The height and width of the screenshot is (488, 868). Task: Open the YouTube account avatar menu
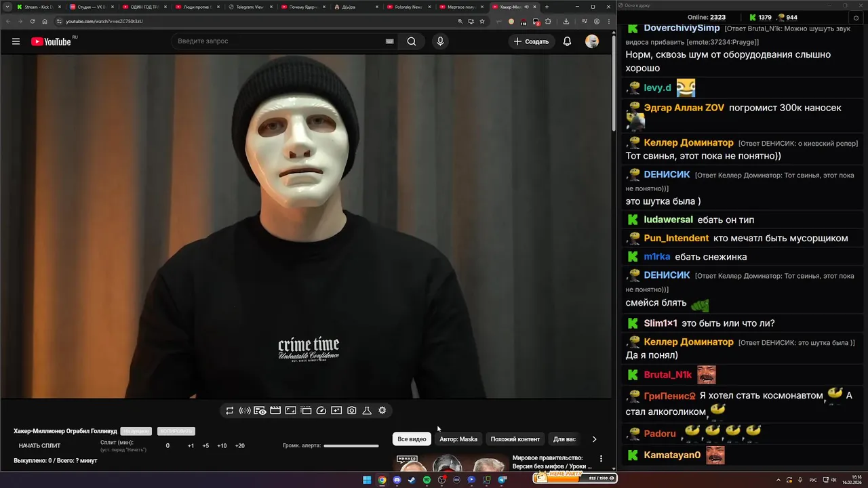pyautogui.click(x=592, y=41)
